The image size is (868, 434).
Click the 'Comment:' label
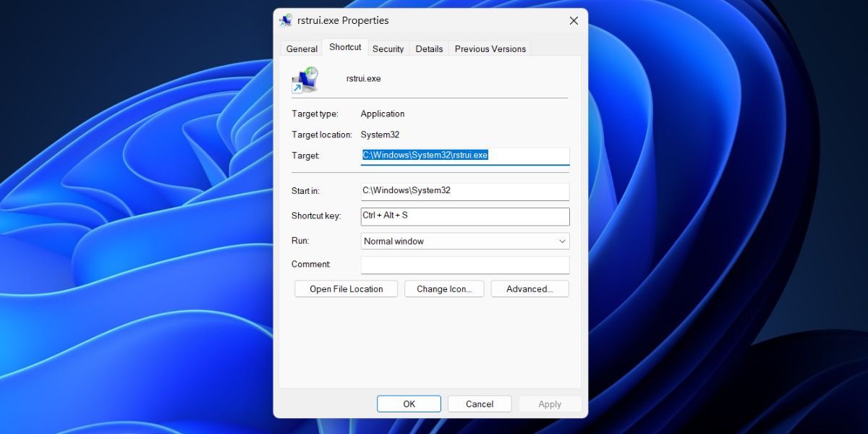click(x=311, y=265)
